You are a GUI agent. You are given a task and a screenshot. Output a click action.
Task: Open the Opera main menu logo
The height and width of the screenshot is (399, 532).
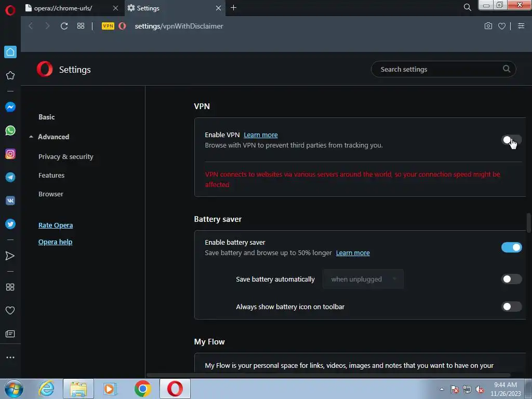10,10
